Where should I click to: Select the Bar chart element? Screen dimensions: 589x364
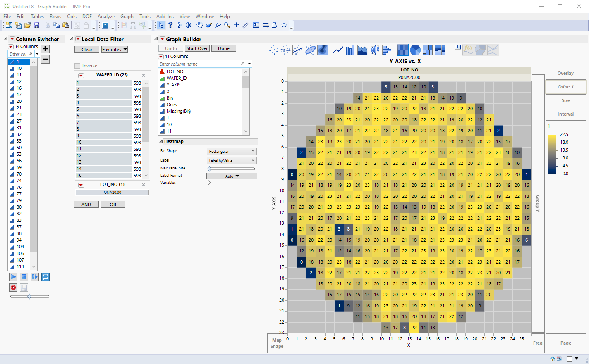(350, 50)
